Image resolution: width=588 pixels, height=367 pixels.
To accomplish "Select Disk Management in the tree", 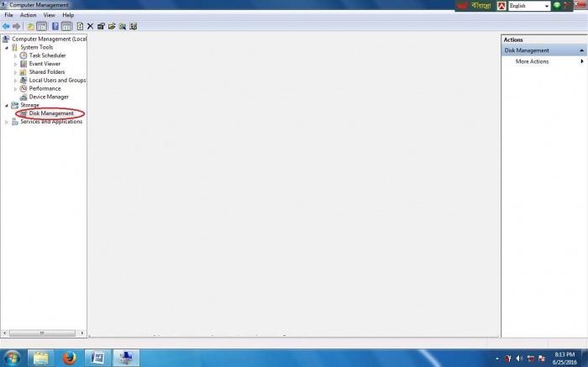I will 51,113.
